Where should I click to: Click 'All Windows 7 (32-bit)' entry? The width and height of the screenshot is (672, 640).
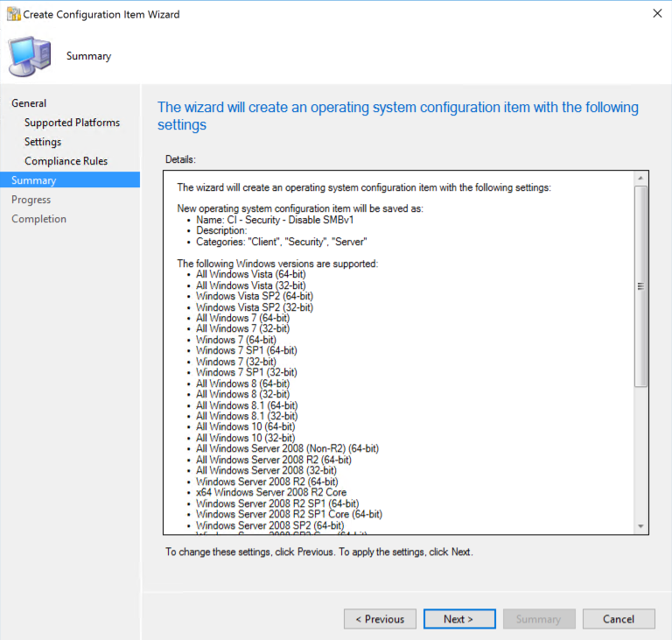pyautogui.click(x=243, y=329)
